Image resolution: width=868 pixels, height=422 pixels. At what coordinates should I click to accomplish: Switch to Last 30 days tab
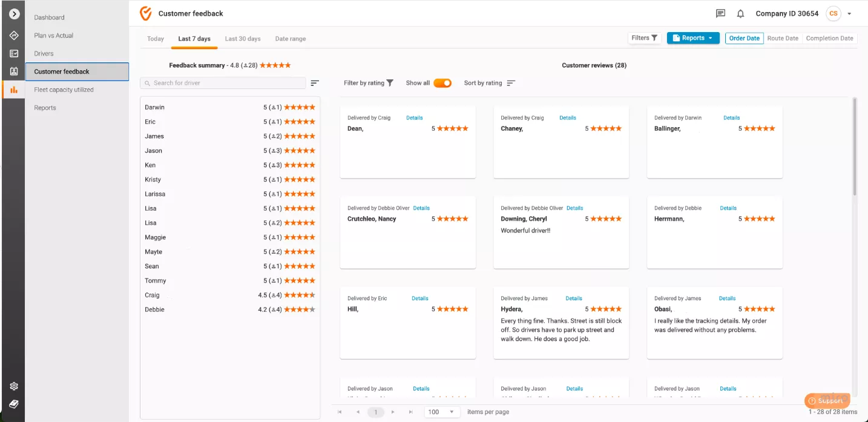(x=243, y=39)
